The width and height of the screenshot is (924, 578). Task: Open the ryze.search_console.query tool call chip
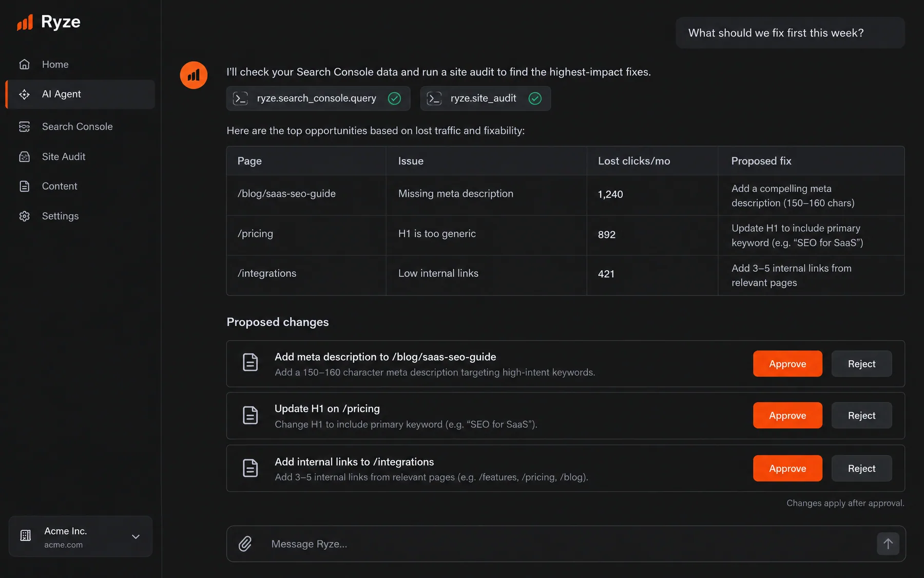(318, 98)
